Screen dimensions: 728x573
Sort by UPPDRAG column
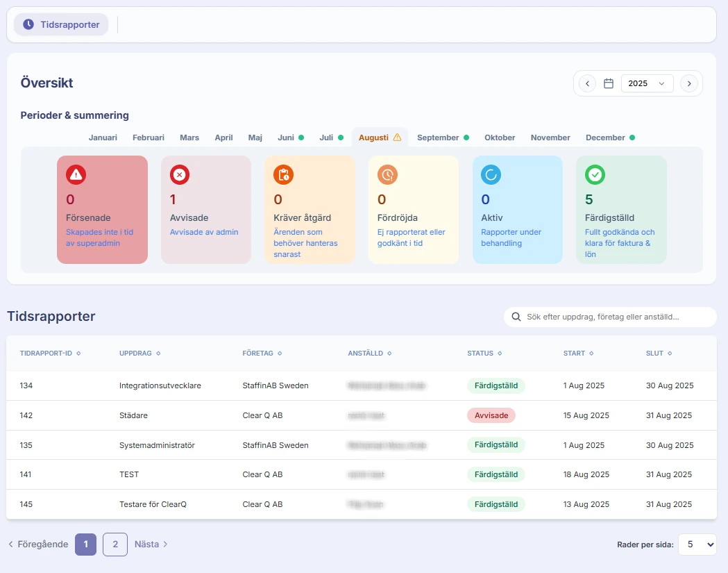pos(139,354)
